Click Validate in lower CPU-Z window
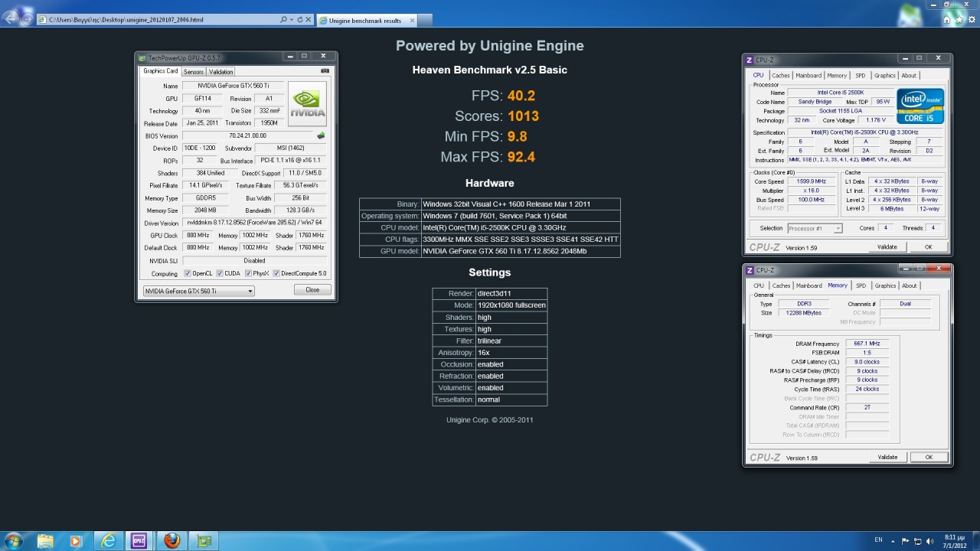Viewport: 980px width, 551px height. (x=887, y=458)
